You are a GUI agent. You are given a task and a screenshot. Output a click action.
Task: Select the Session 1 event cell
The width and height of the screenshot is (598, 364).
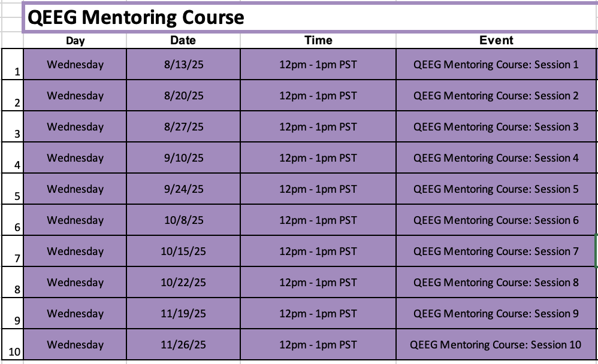[496, 65]
